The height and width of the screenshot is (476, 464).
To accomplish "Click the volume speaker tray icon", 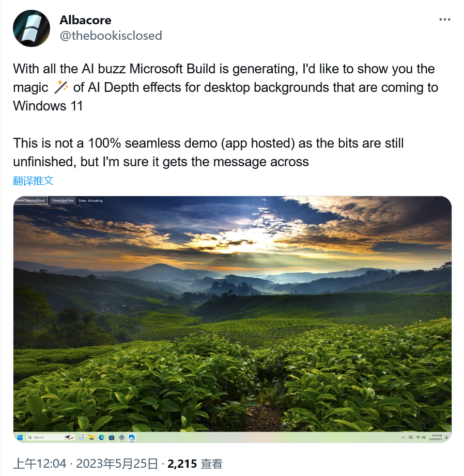I will click(424, 437).
